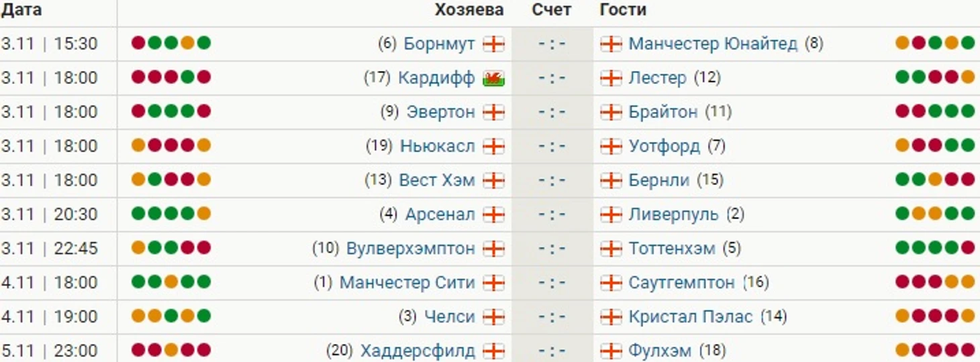Click the Дата column header
Image resolution: width=980 pixels, height=362 pixels.
[21, 10]
